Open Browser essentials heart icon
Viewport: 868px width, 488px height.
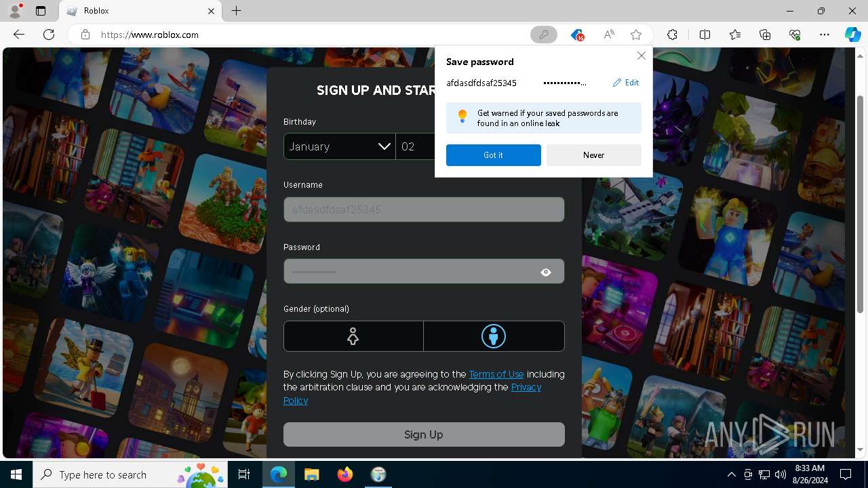pyautogui.click(x=795, y=35)
